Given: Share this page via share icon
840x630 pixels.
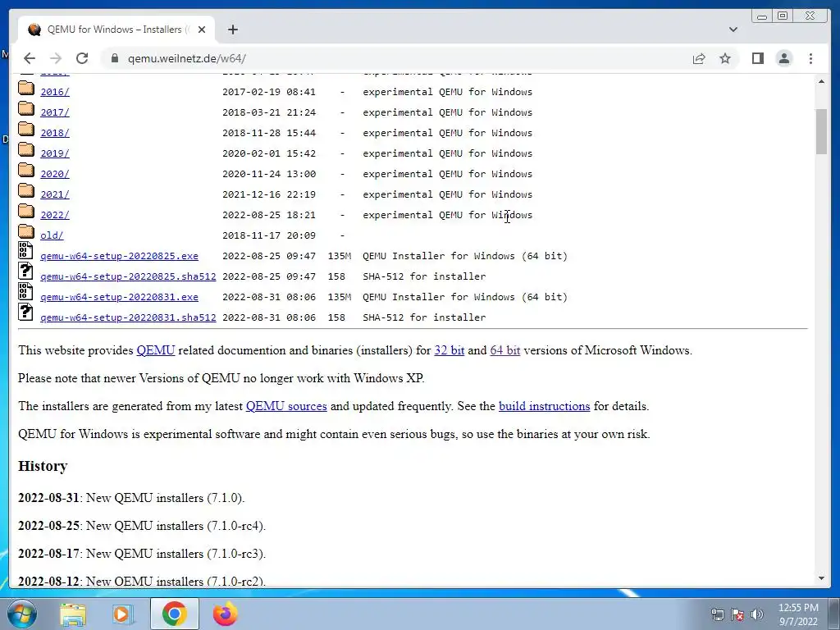Looking at the screenshot, I should pos(699,58).
